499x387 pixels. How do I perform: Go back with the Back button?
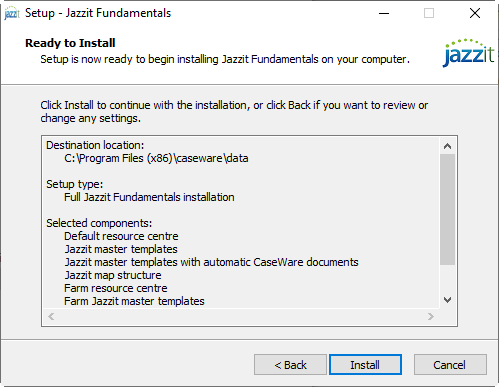pyautogui.click(x=290, y=365)
